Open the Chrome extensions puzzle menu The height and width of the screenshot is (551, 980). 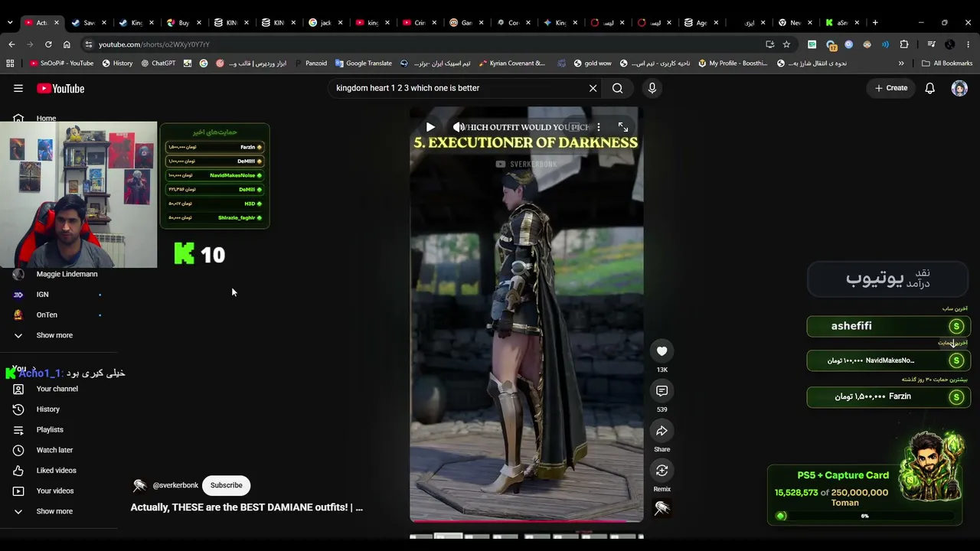click(x=904, y=44)
